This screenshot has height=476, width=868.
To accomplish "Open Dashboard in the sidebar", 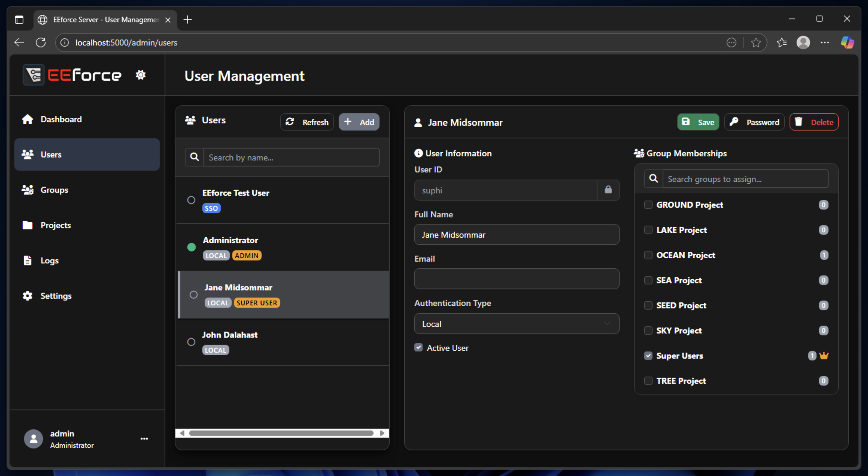I will pyautogui.click(x=87, y=119).
